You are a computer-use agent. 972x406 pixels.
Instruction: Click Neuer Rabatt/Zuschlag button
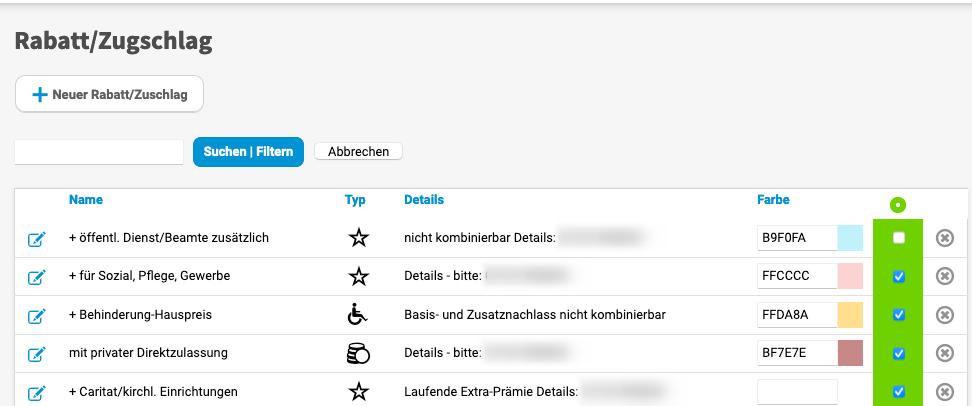[x=109, y=94]
